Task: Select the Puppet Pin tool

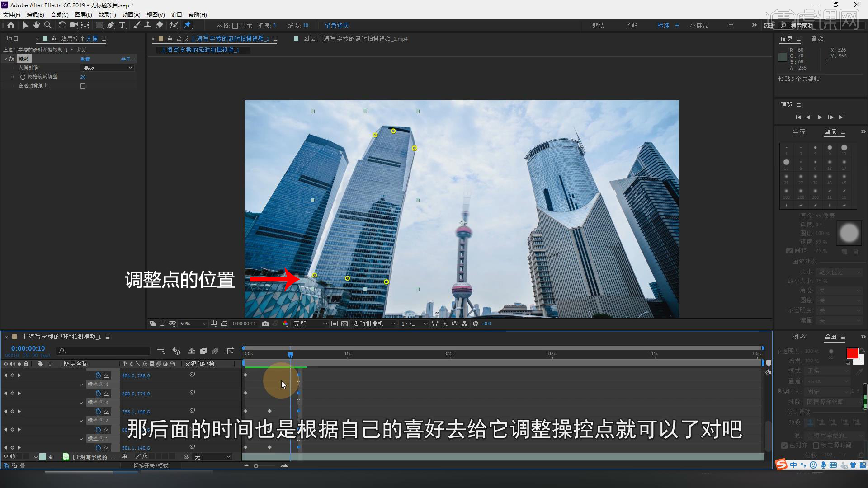Action: [x=187, y=25]
